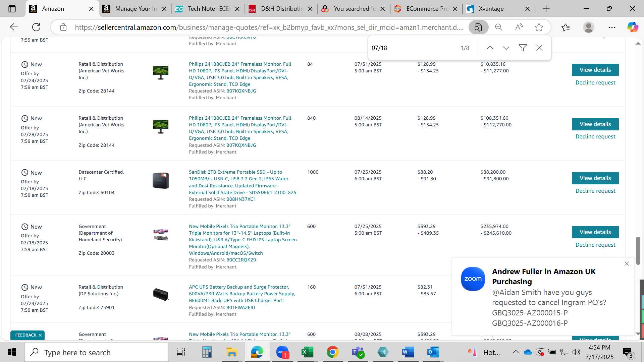The image size is (644, 362).
Task: Decline the 07/25/2025 Mobile Pixels Trio request
Action: point(595,245)
